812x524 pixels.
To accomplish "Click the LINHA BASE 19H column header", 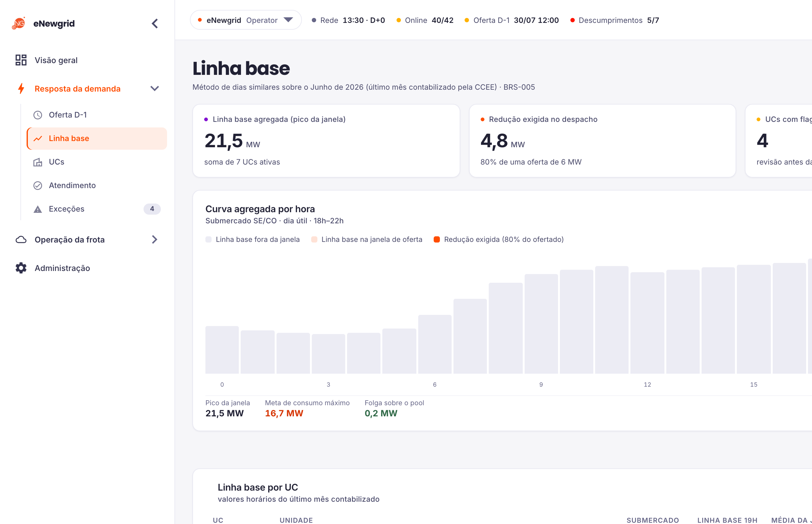I will 727,520.
